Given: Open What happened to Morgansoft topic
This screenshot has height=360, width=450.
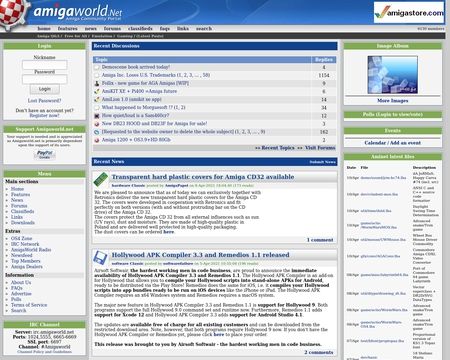Looking at the screenshot, I should pos(140,107).
